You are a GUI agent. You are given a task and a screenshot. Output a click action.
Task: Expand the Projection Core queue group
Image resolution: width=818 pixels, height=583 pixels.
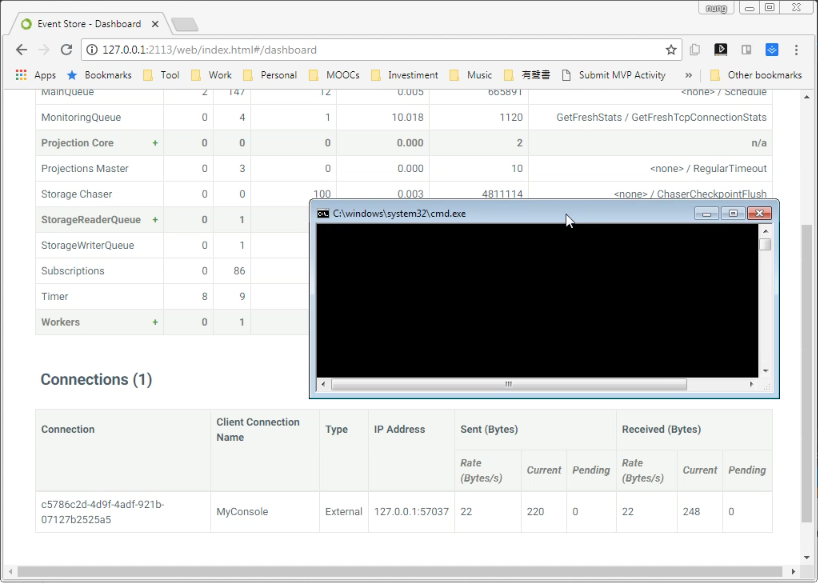pos(155,143)
